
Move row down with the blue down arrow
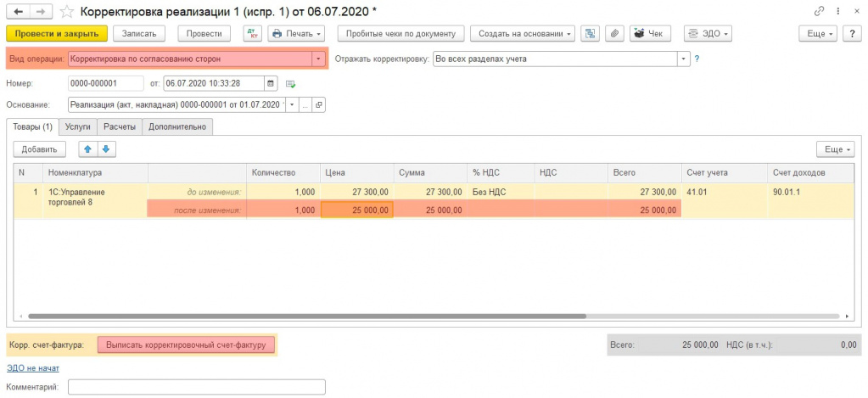106,149
